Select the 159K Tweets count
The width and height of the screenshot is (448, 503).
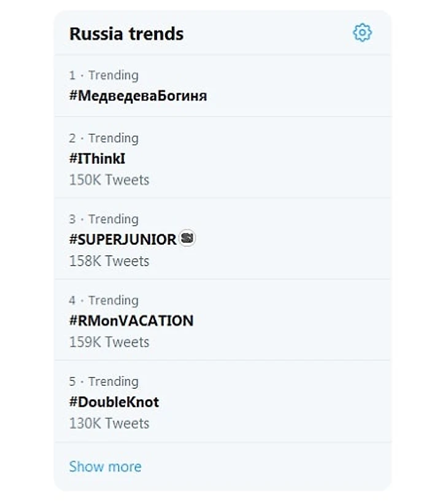(x=109, y=342)
